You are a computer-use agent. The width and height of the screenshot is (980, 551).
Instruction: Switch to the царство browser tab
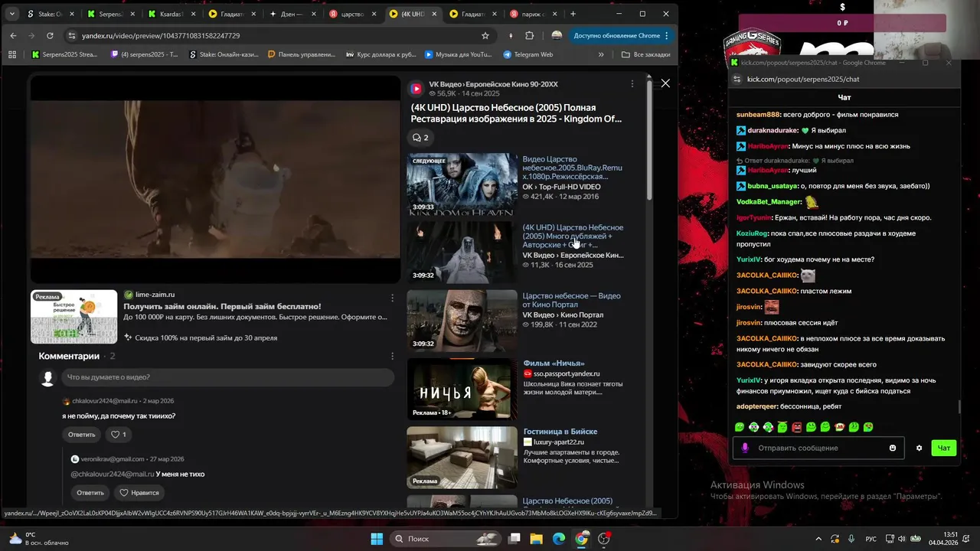[x=353, y=14]
